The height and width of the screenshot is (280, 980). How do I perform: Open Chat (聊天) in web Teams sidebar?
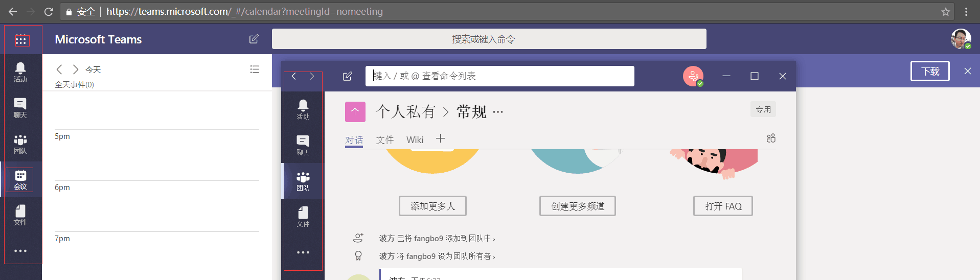coord(20,108)
